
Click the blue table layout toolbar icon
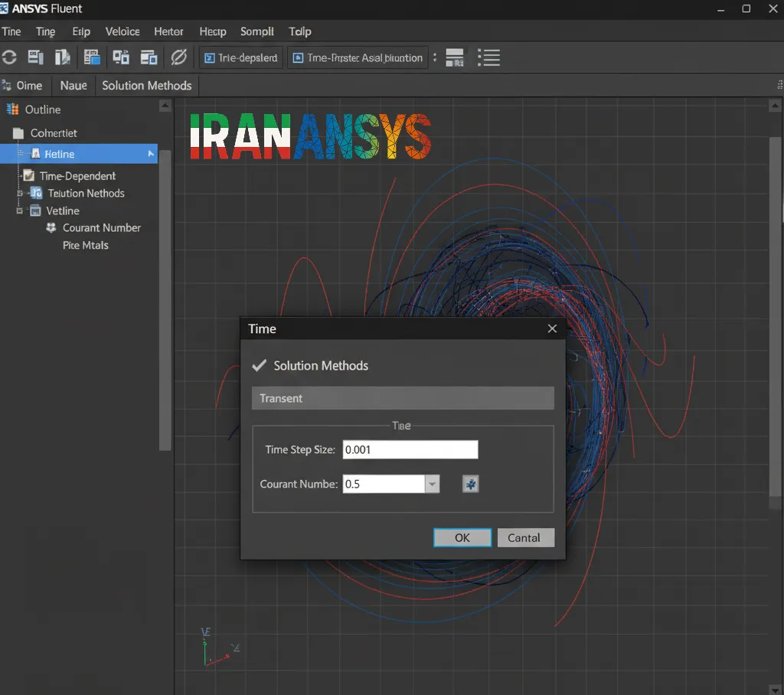coord(92,57)
